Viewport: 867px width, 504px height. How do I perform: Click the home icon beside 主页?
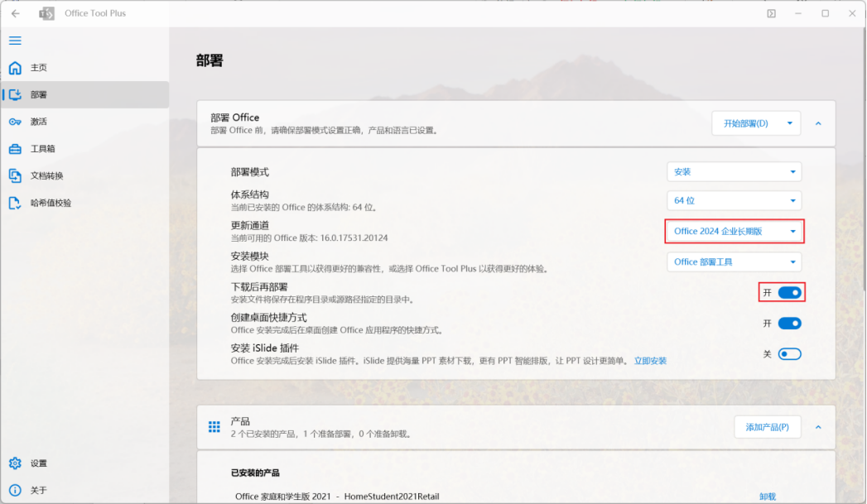click(16, 67)
